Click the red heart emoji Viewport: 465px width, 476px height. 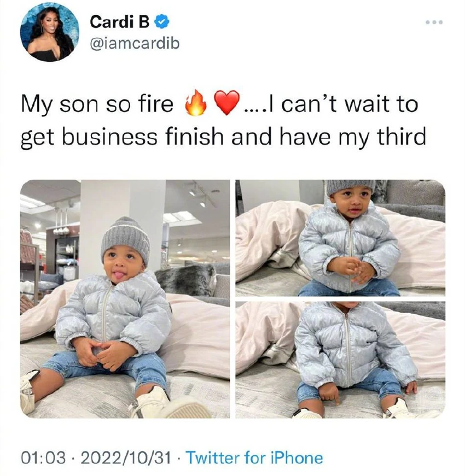pos(226,103)
